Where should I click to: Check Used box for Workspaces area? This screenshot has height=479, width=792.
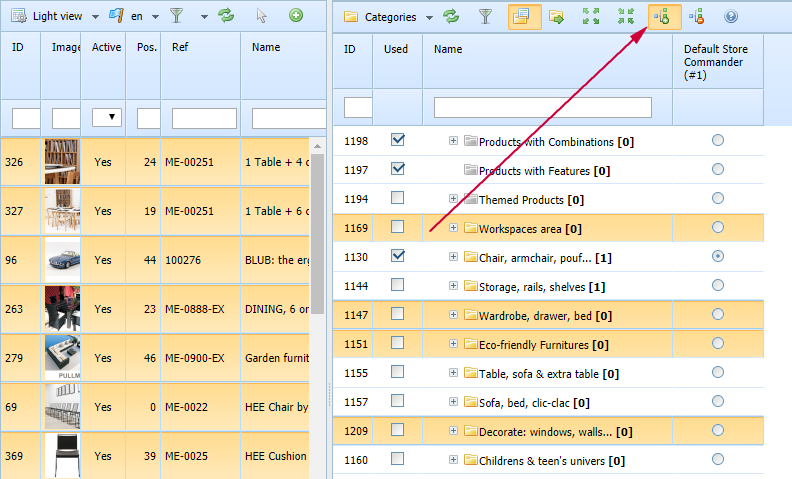click(397, 227)
